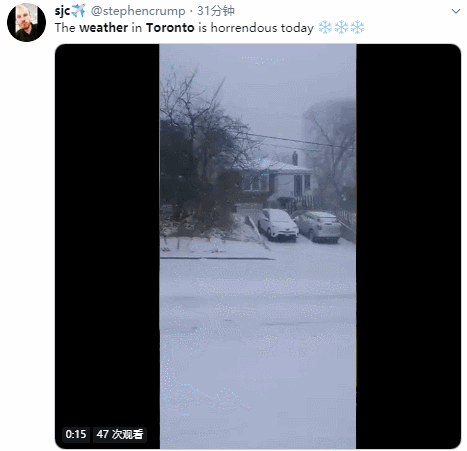Click the middle snowflake emoji
Viewport: 467px width, 451px height.
[x=341, y=27]
